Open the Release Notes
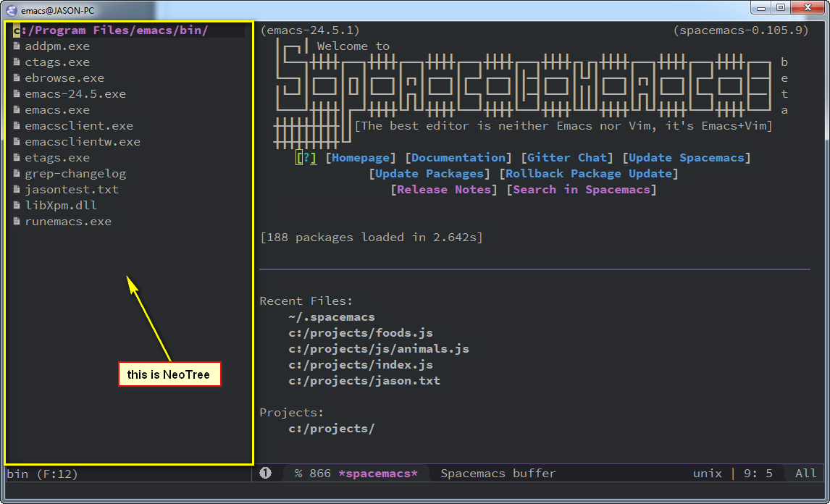Image resolution: width=830 pixels, height=504 pixels. pyautogui.click(x=444, y=190)
